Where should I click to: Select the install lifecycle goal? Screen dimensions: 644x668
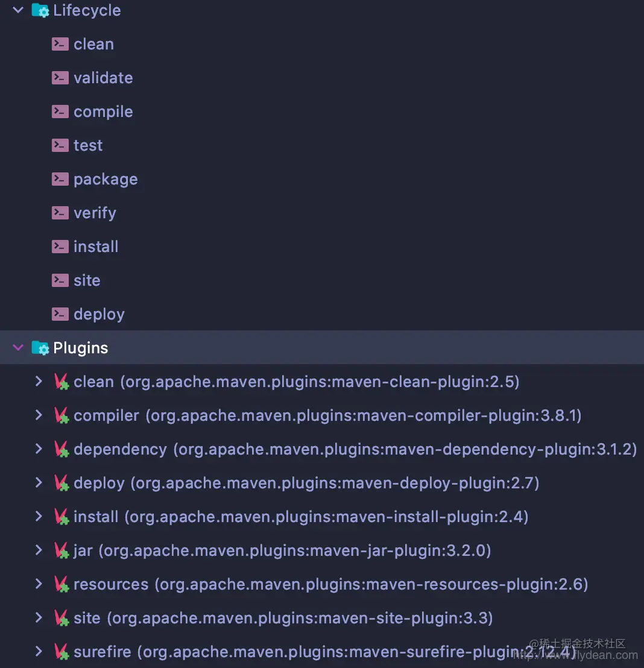point(95,247)
